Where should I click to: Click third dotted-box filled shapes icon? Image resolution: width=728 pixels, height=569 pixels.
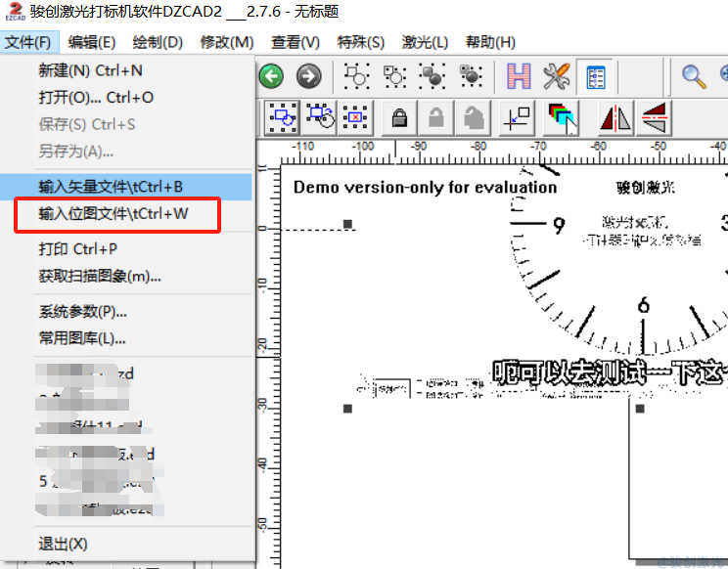(x=432, y=76)
